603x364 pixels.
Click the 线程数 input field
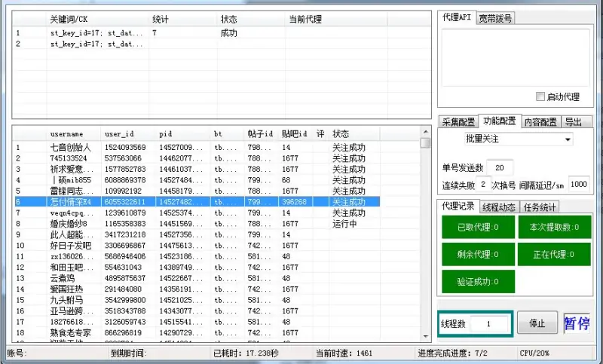(489, 323)
